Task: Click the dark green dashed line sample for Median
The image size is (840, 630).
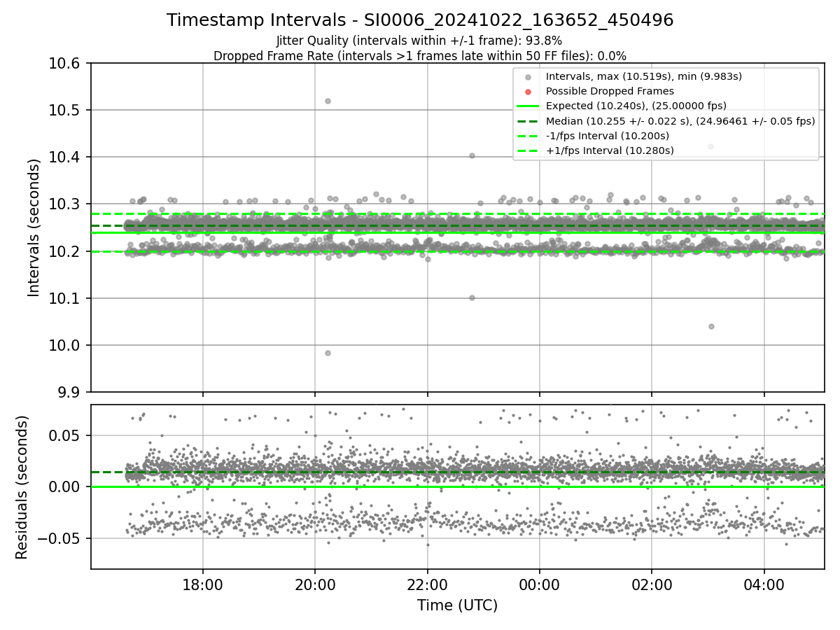Action: point(528,121)
